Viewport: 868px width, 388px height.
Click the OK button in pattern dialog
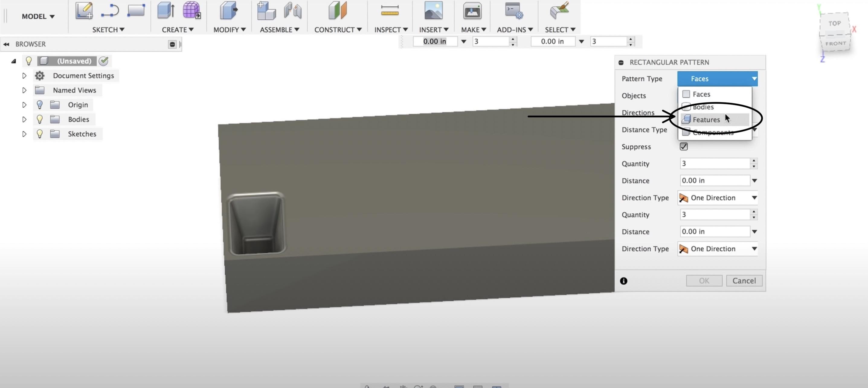704,281
